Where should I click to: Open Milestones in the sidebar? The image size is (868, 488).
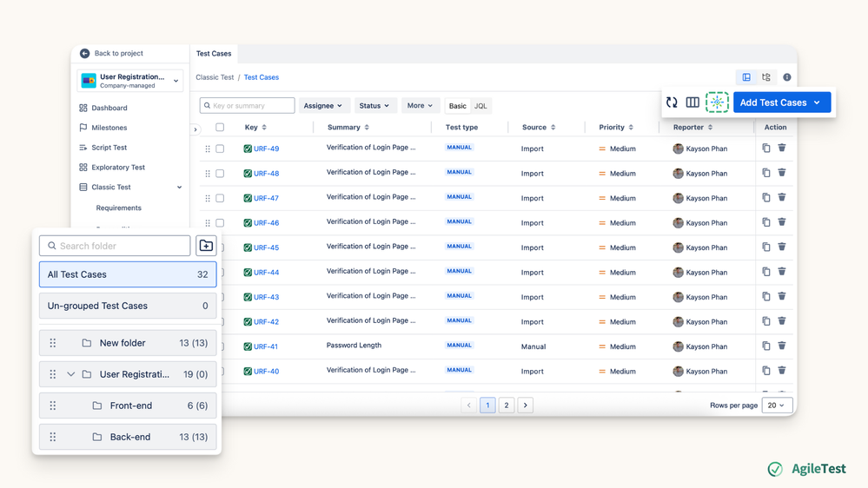tap(103, 128)
